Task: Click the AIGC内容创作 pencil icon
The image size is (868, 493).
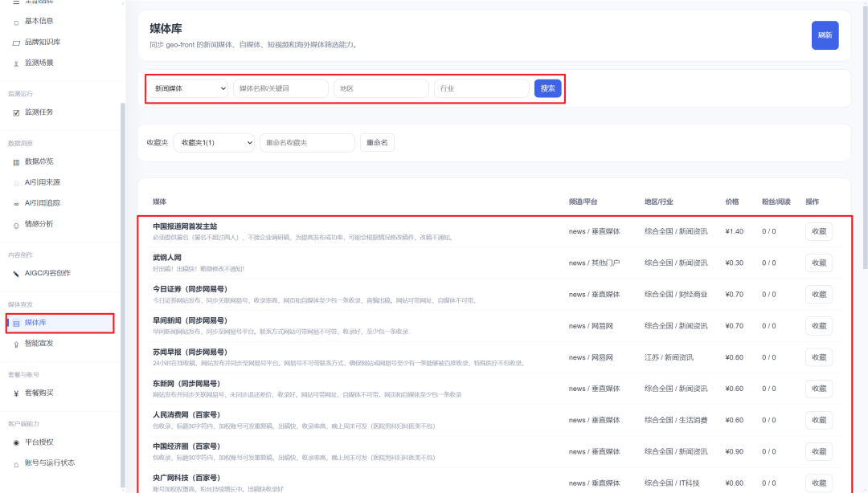Action: [x=16, y=274]
